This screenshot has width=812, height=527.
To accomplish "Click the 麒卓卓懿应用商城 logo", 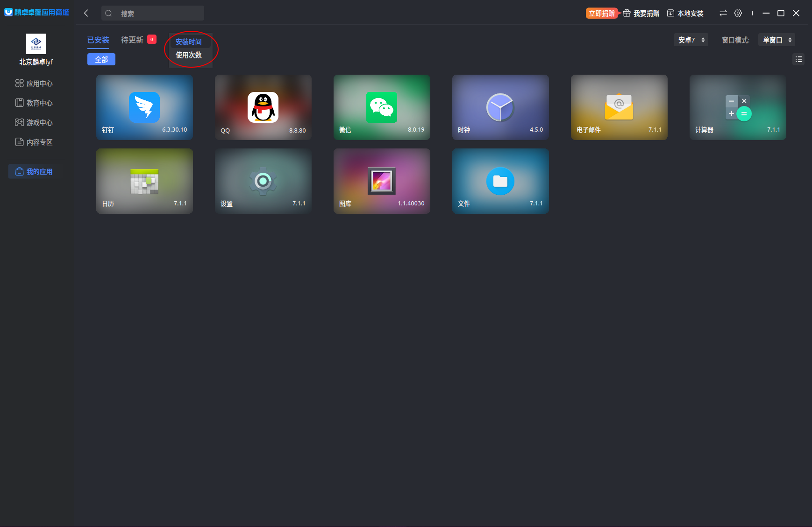I will [x=36, y=12].
